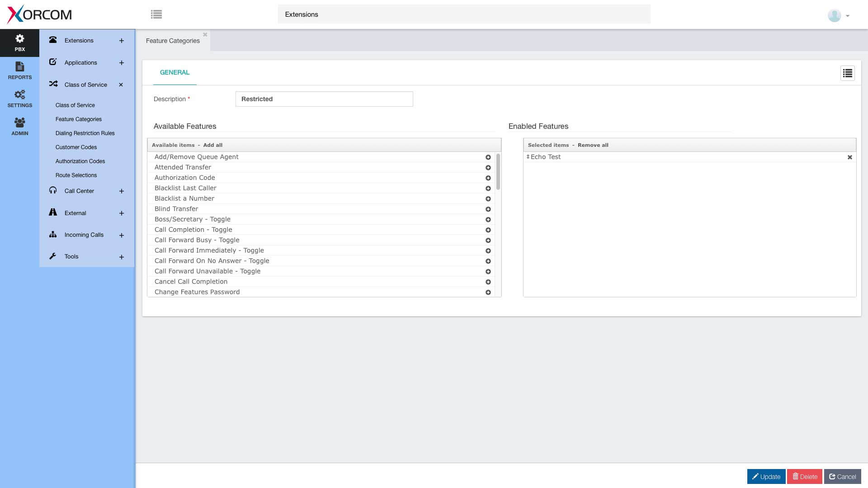Screen dimensions: 868x488
Task: Click the available features scrollbar
Action: pos(498,172)
